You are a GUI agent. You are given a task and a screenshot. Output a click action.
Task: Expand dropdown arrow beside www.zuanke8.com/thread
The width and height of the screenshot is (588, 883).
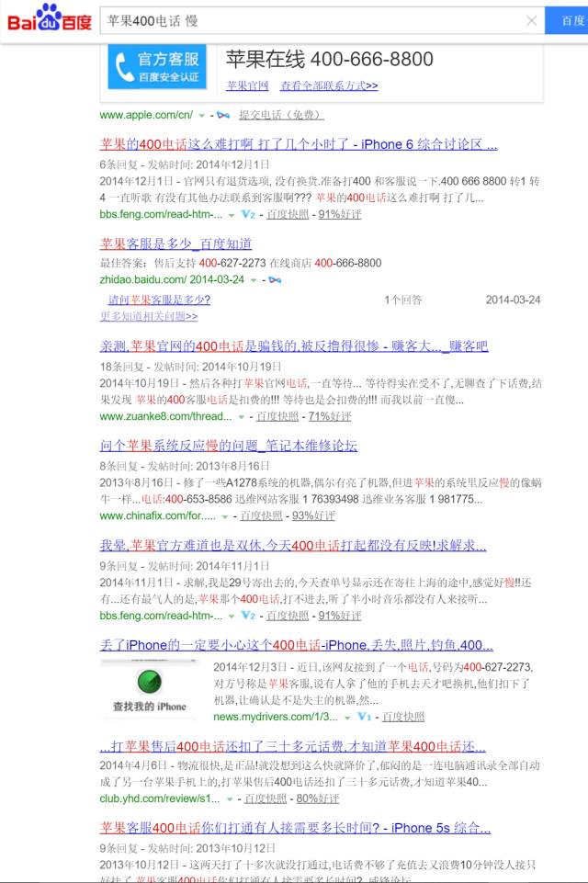click(x=241, y=417)
